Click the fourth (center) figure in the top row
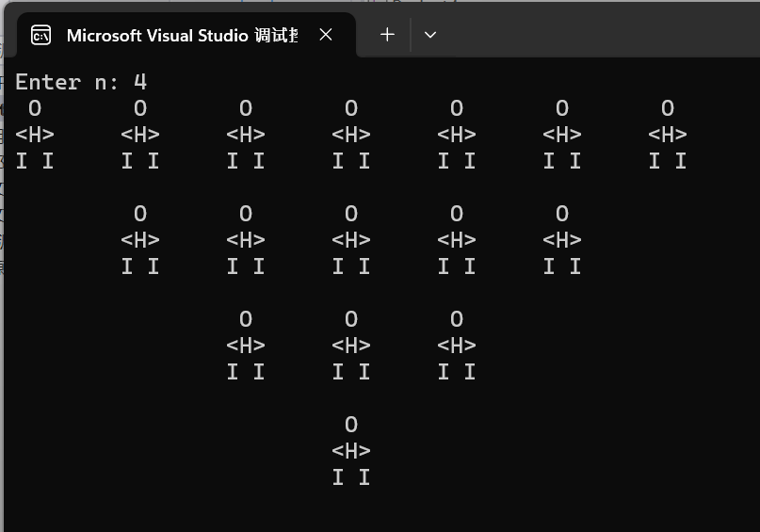Screen dimensions: 760x532 pos(351,135)
